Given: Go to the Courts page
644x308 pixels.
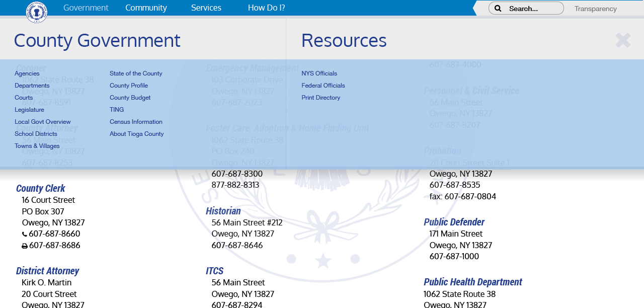Looking at the screenshot, I should (24, 98).
